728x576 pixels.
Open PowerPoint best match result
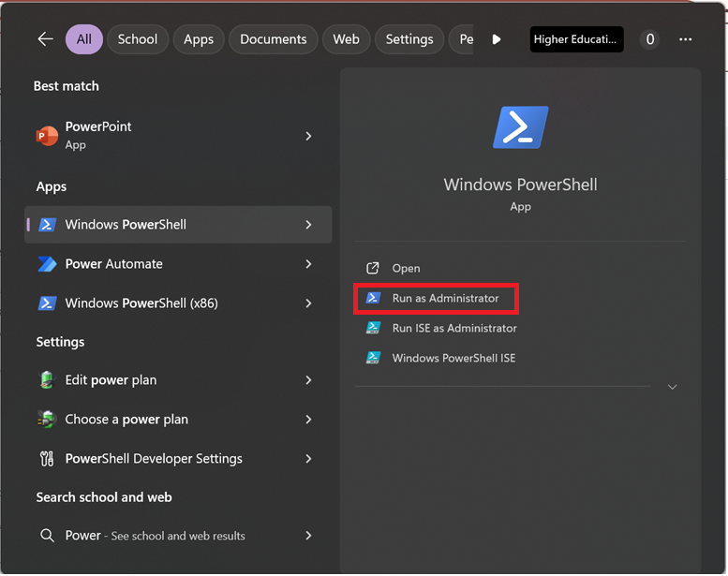tap(178, 136)
